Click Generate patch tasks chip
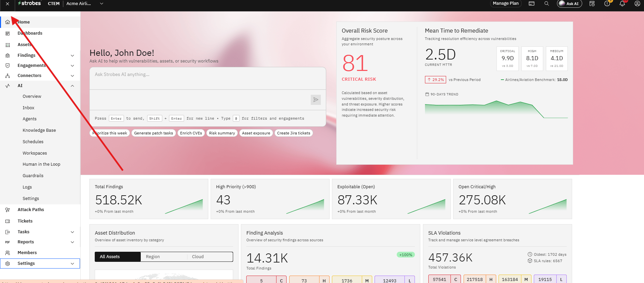This screenshot has height=283, width=644. point(154,133)
